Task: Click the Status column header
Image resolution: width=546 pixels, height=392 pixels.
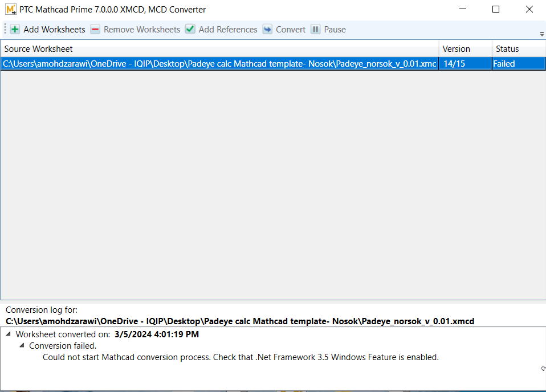Action: [x=507, y=49]
